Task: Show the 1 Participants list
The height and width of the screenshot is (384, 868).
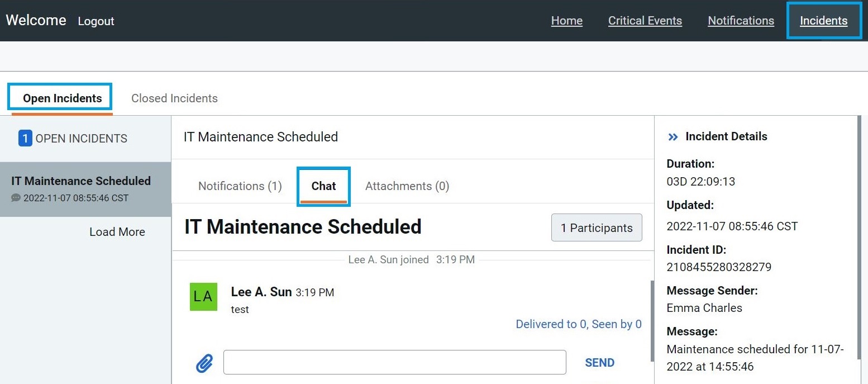Action: tap(597, 227)
